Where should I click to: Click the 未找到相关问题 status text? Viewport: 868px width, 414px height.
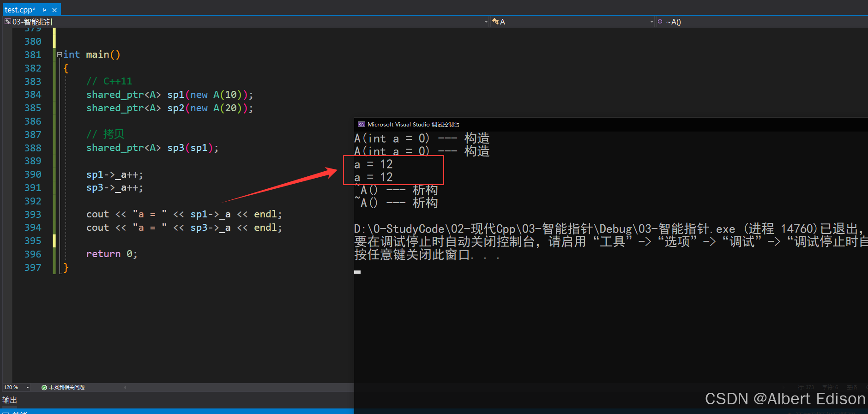point(66,387)
